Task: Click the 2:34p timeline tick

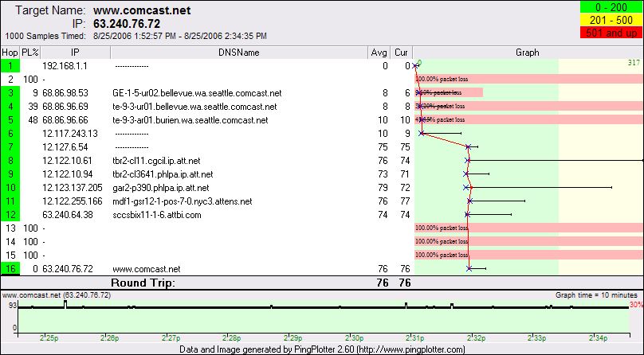Action: point(598,338)
